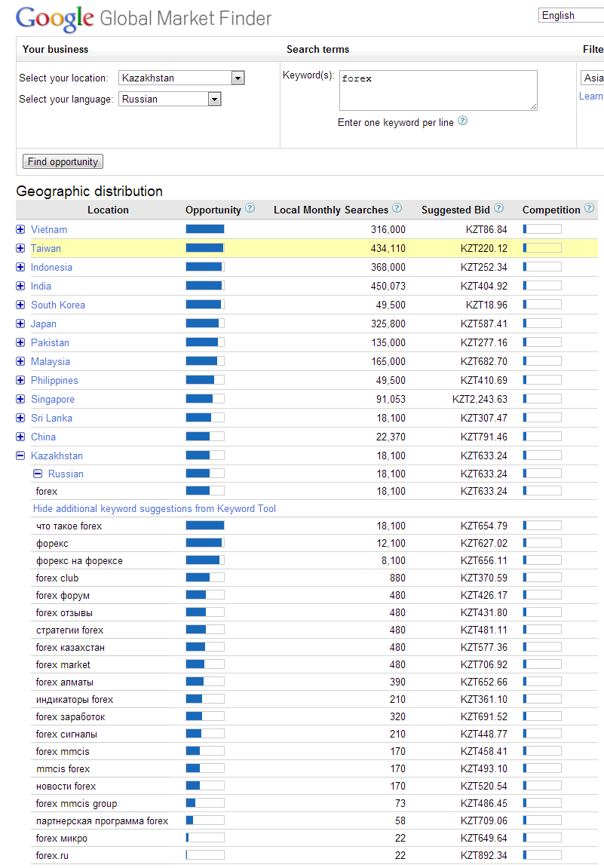This screenshot has width=604, height=868.
Task: Expand the Philippines row
Action: [20, 380]
